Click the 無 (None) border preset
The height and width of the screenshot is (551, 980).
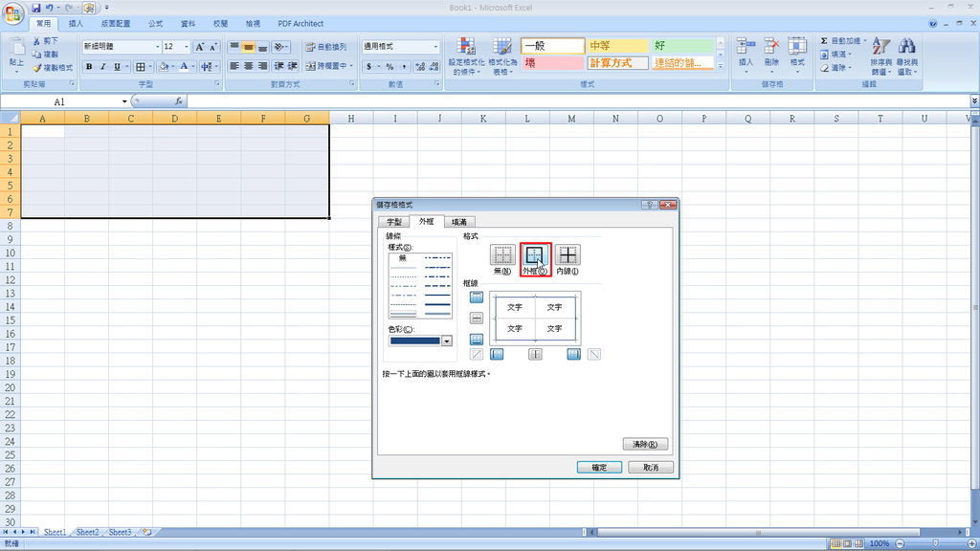pyautogui.click(x=502, y=254)
